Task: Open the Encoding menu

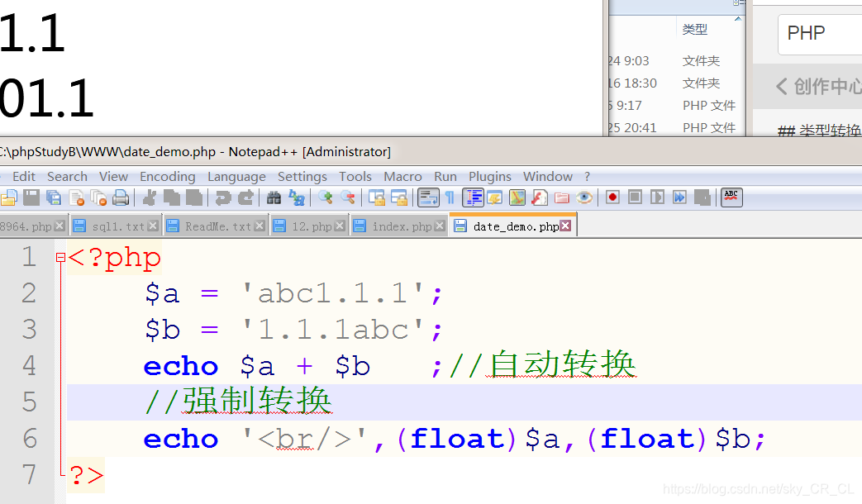Action: click(x=167, y=177)
